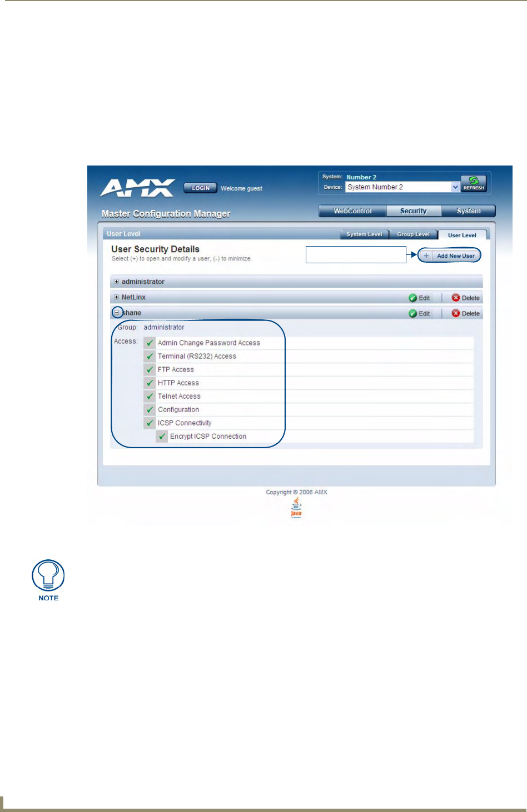Toggle HTTP Access checkmark
527x812 pixels.
point(150,383)
